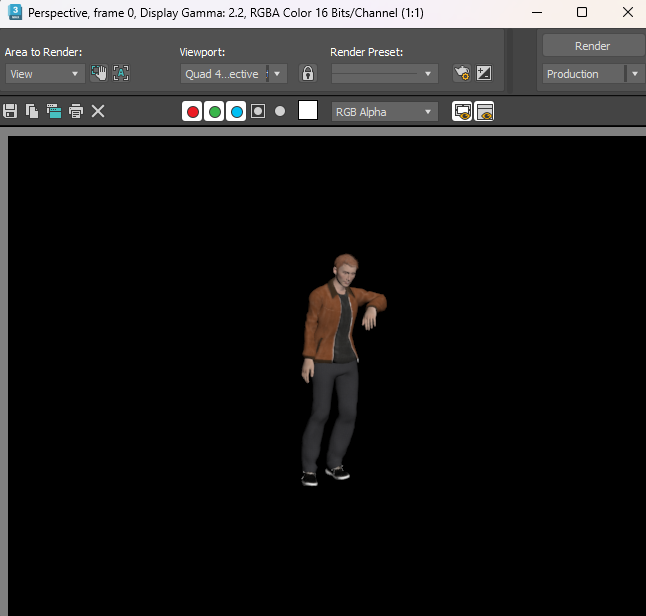Close the rendered frame window
This screenshot has width=646, height=616.
coord(627,12)
